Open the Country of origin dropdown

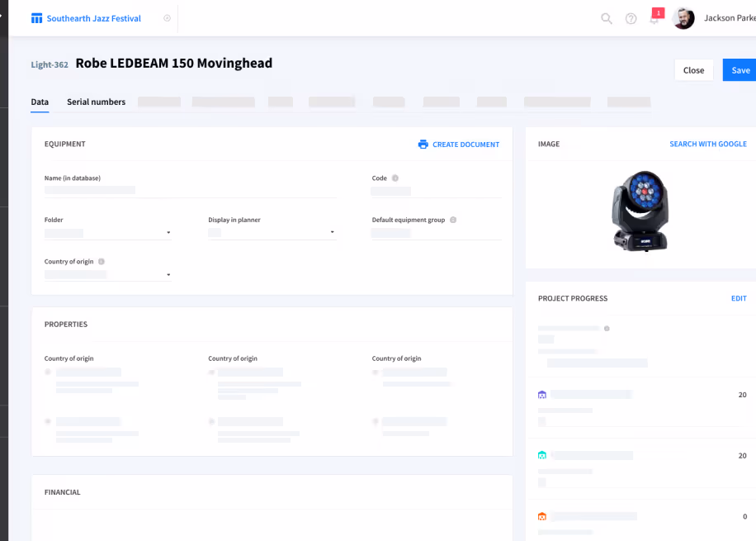point(107,274)
